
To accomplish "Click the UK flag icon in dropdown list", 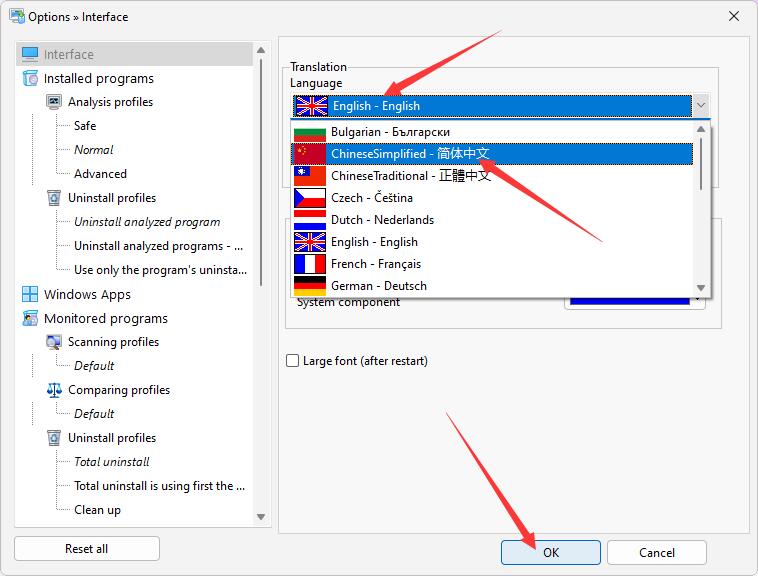I will pyautogui.click(x=310, y=242).
